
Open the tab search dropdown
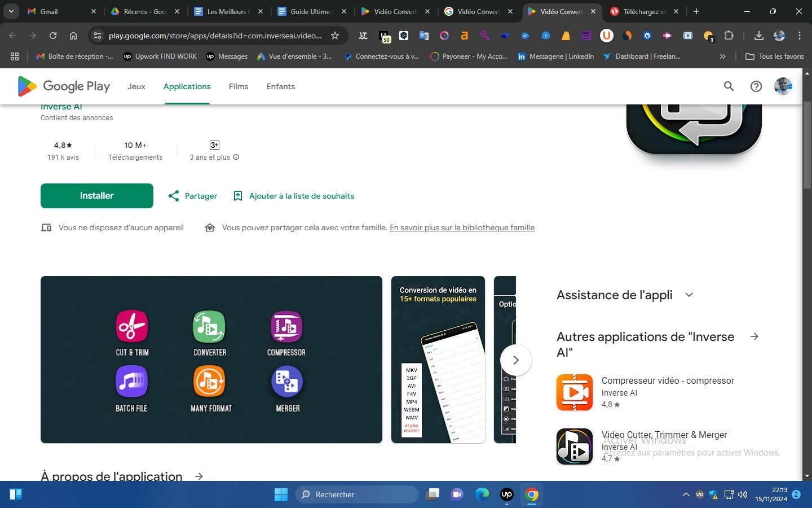click(x=11, y=11)
